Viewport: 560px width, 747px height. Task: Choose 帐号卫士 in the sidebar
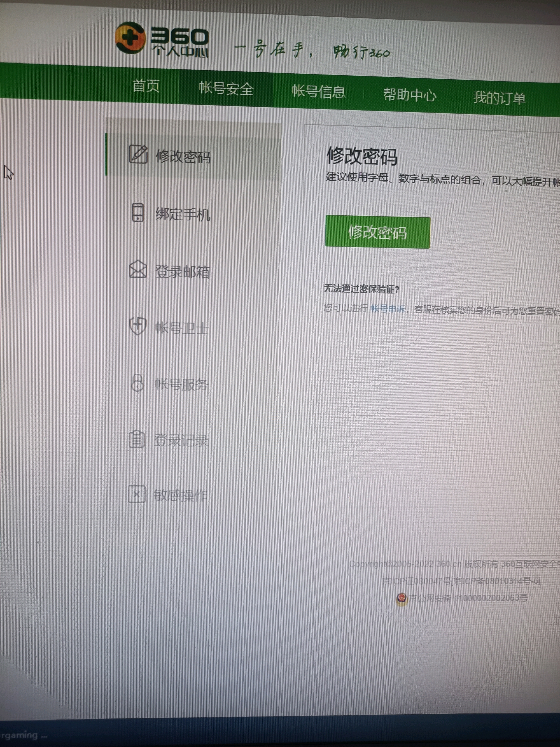pyautogui.click(x=182, y=328)
